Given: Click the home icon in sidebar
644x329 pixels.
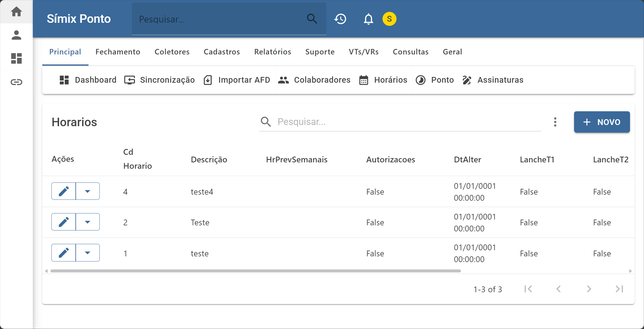Looking at the screenshot, I should [16, 12].
